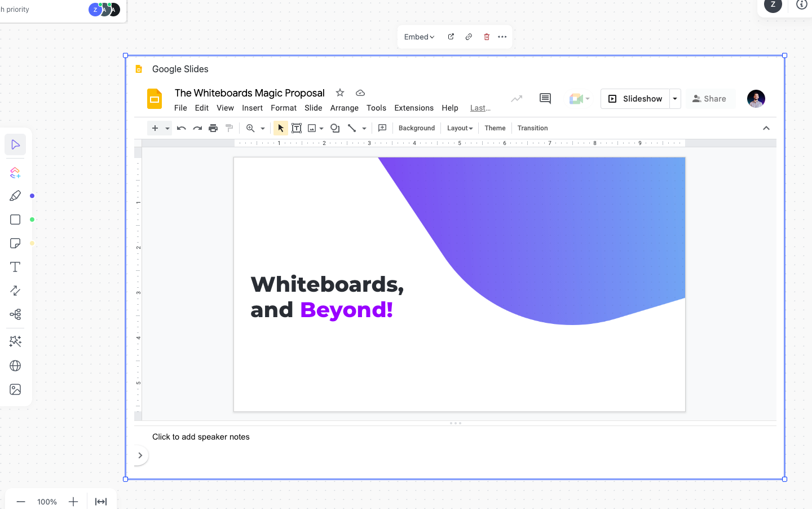Open the File menu

180,108
